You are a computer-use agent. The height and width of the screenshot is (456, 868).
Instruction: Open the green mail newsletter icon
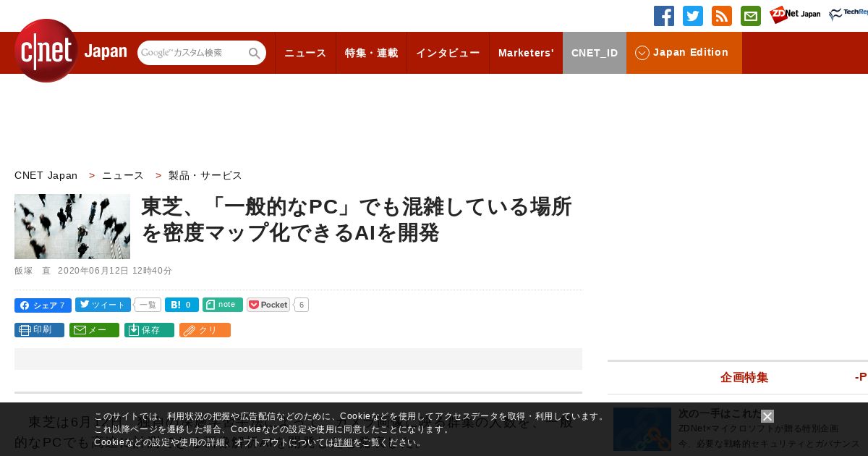[x=751, y=16]
